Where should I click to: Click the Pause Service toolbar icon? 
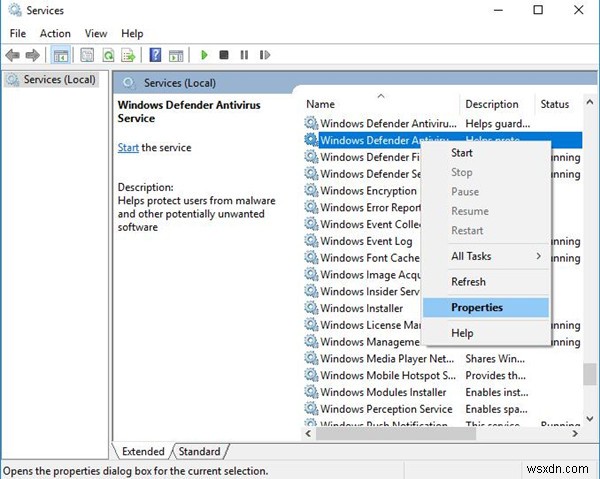tap(244, 55)
